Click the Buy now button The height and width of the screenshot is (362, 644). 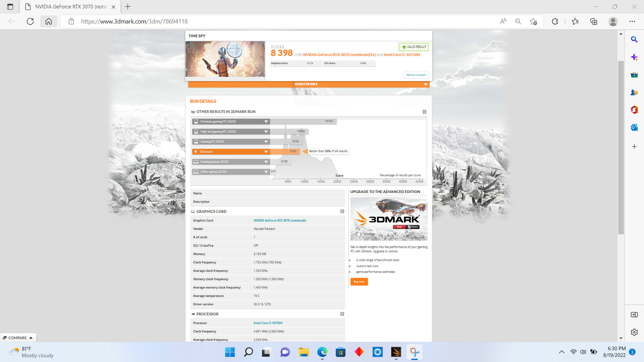tap(359, 282)
